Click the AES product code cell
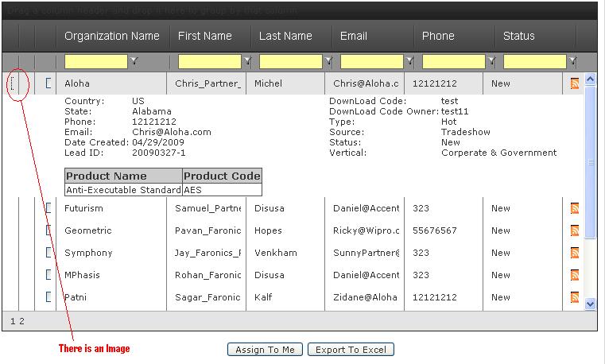Image resolution: width=605 pixels, height=364 pixels. click(x=222, y=190)
